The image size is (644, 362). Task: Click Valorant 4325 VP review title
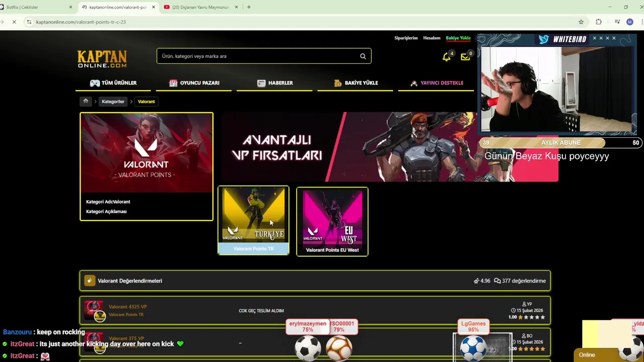(128, 307)
